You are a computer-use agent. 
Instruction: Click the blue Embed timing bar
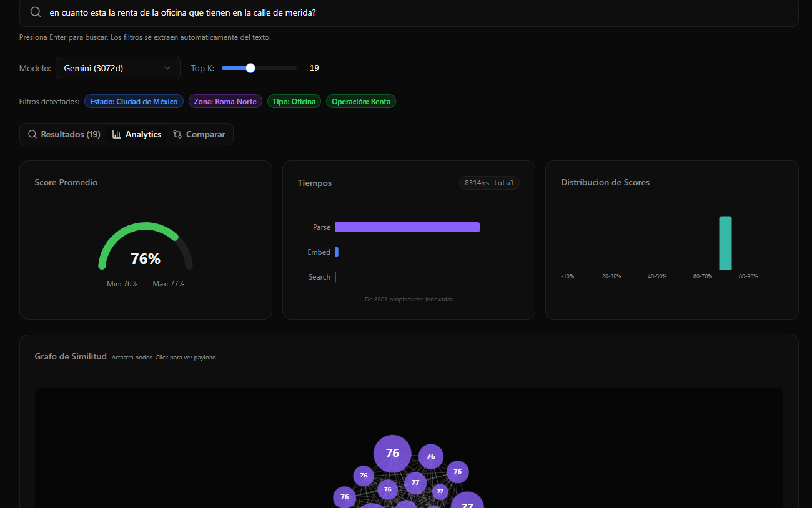tap(337, 252)
